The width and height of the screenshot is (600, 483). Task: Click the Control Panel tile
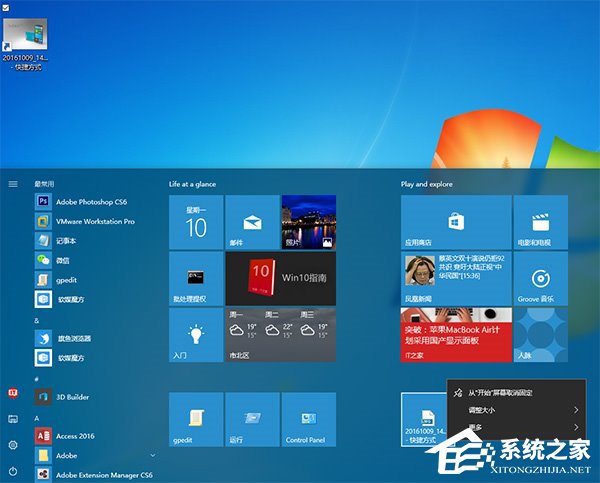point(307,419)
